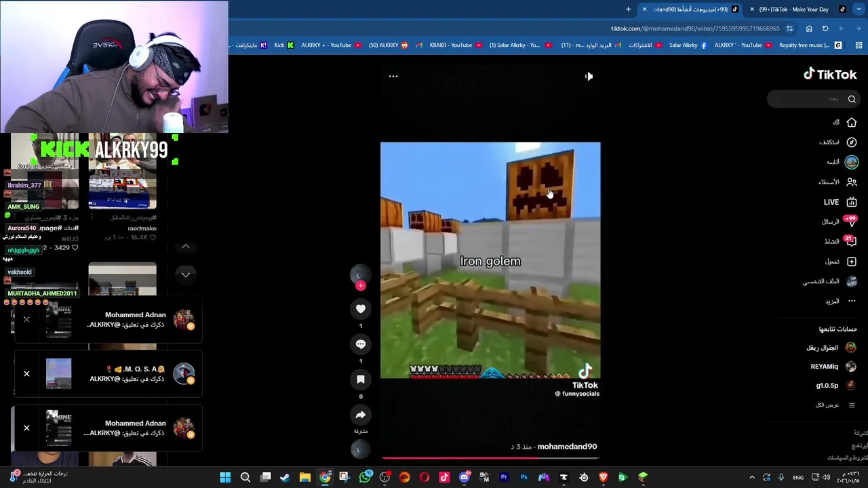Open the (50) ALKRKY Reddit bookmark

[388, 45]
